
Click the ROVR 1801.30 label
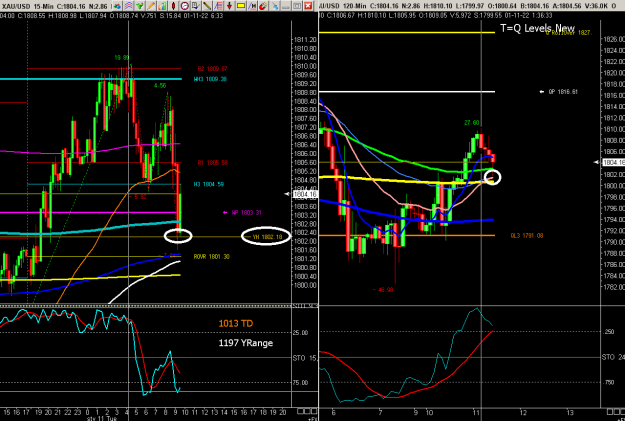212,256
